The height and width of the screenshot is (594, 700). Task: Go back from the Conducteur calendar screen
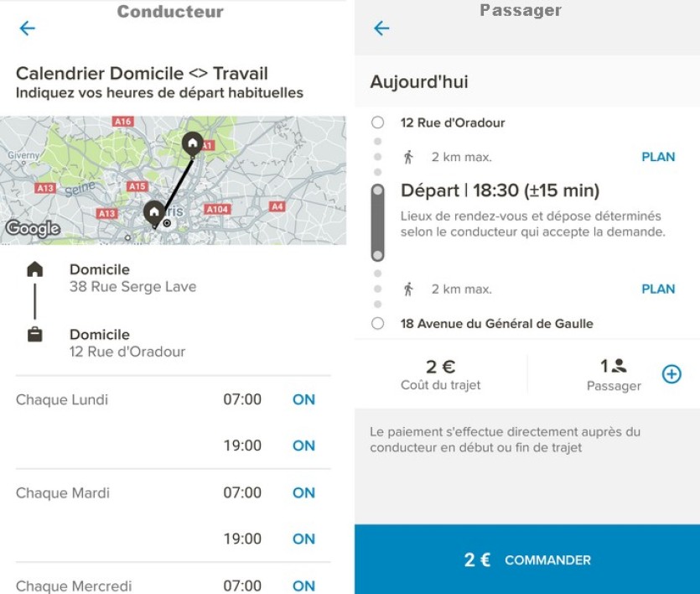(27, 29)
